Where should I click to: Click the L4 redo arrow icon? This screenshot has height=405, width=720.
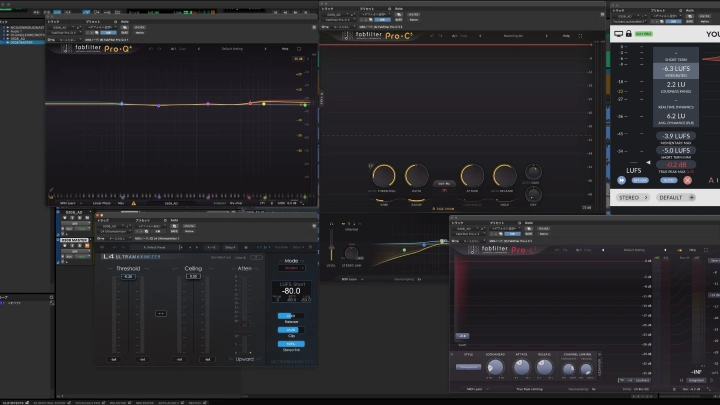pyautogui.click(x=122, y=248)
